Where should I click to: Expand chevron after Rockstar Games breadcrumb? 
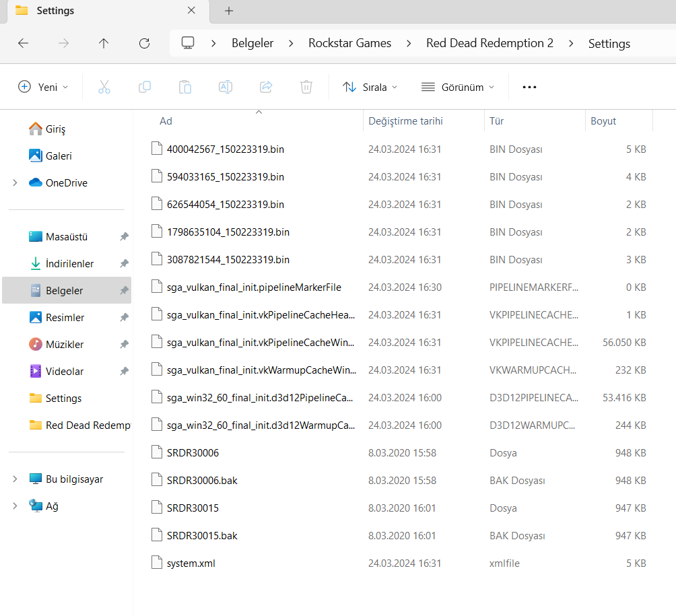click(409, 44)
